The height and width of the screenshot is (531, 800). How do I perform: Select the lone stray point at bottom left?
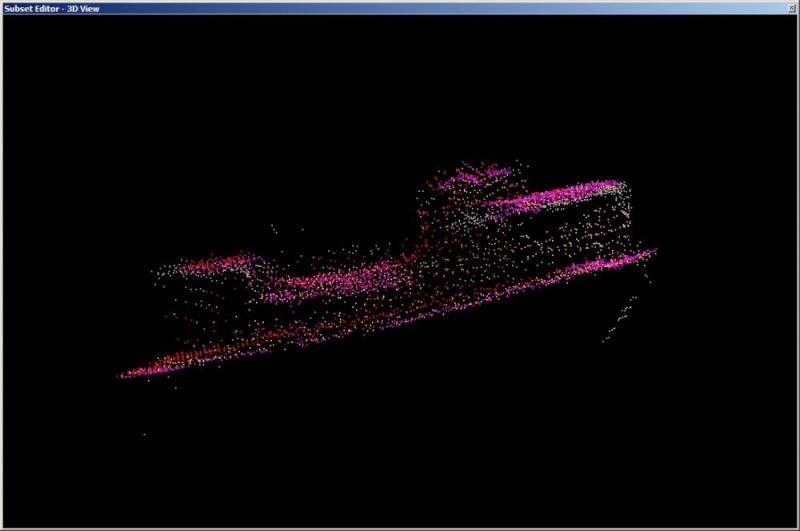point(144,434)
